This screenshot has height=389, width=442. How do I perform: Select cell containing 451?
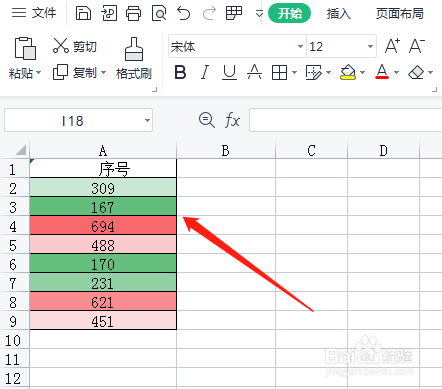coord(103,320)
